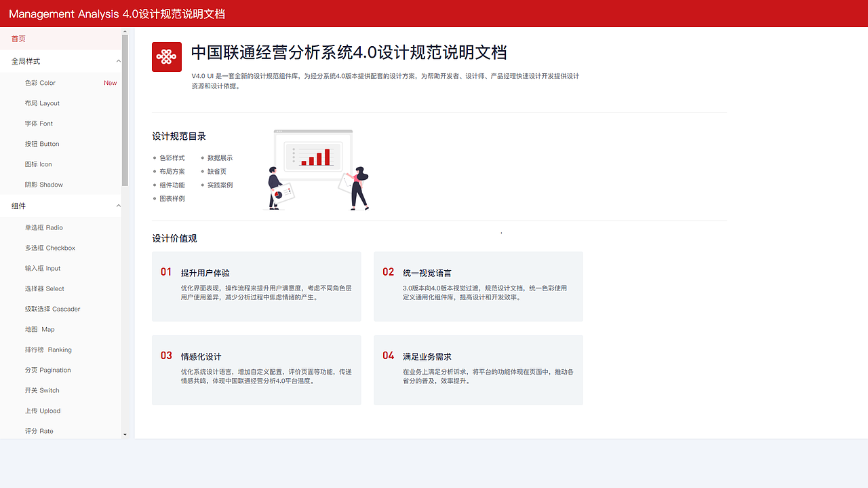Open 输入框 Input page
This screenshot has width=868, height=488.
click(x=43, y=268)
